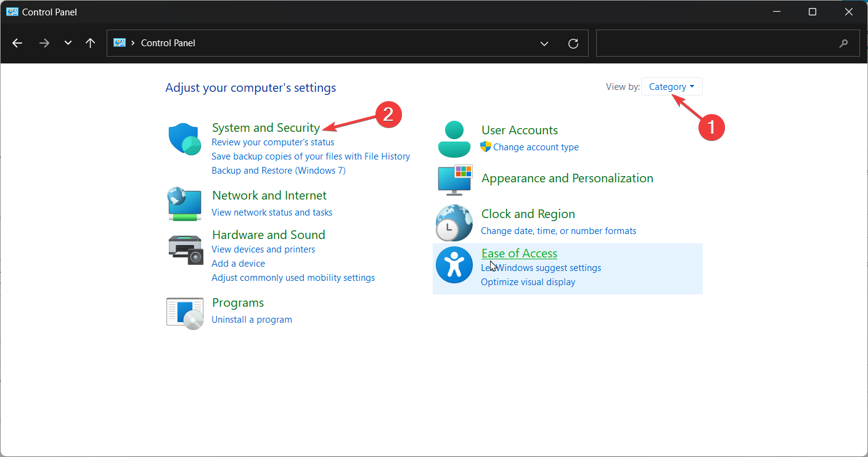Click the navigate back arrow

point(17,43)
